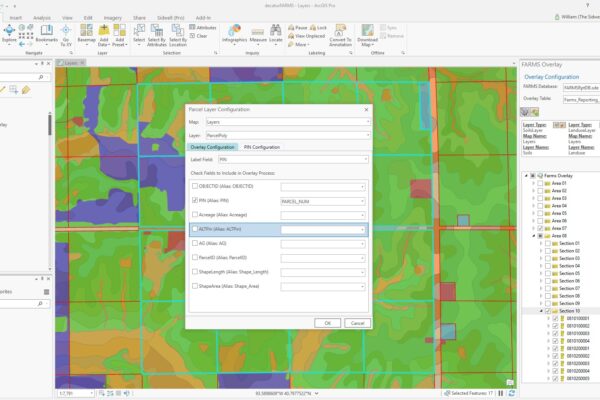600x400 pixels.
Task: Select the Section 05 tree item
Action: click(569, 273)
